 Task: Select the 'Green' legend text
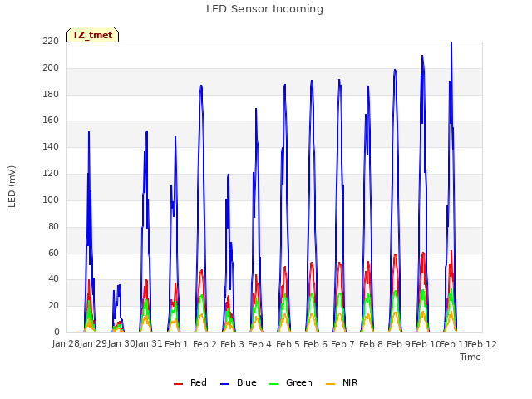pyautogui.click(x=299, y=382)
